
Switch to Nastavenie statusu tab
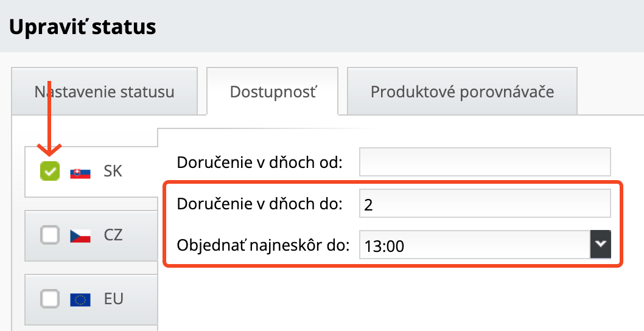104,91
